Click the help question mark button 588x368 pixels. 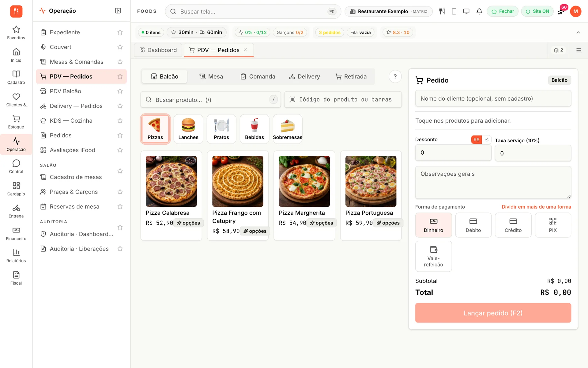(395, 76)
